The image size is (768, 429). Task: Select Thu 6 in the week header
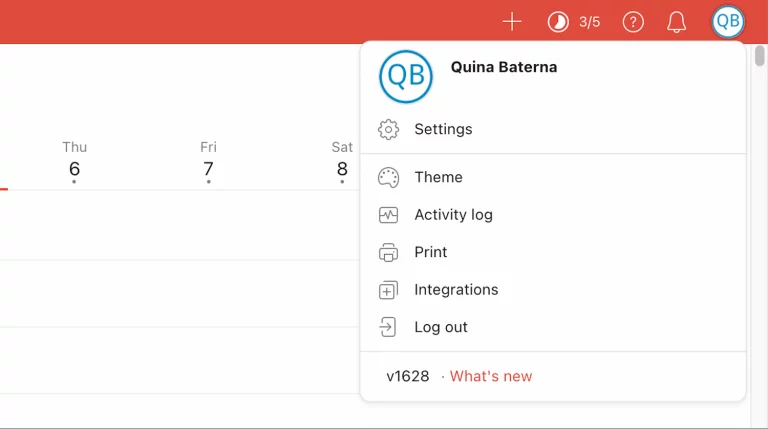(74, 161)
